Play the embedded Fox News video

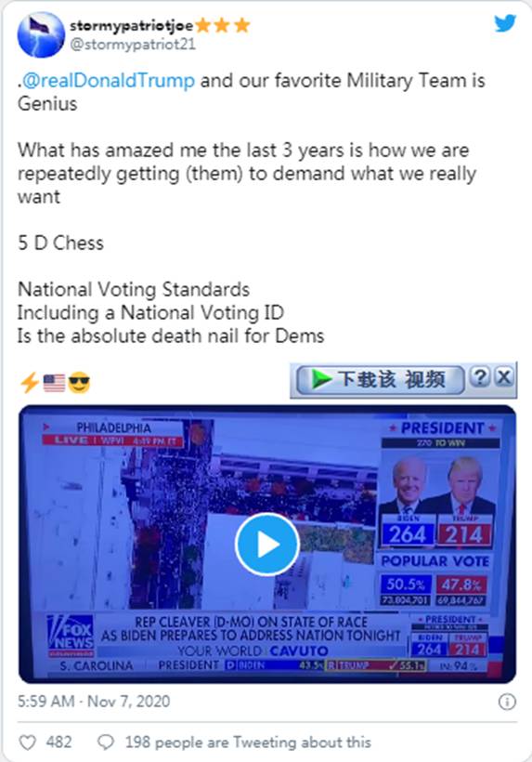click(266, 545)
